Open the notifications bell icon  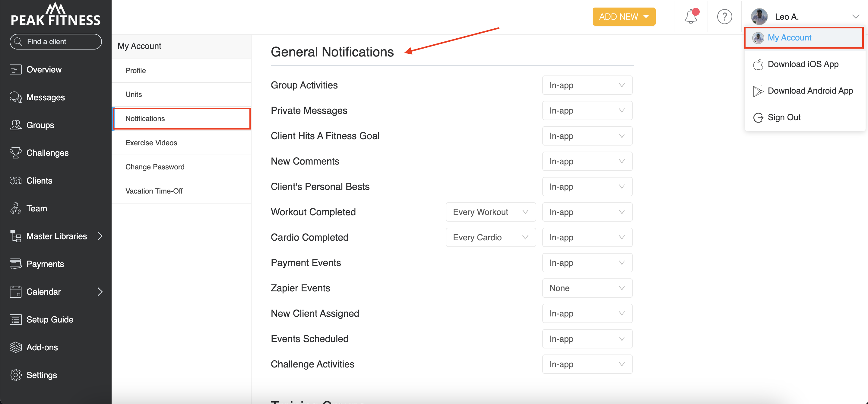[x=691, y=17]
